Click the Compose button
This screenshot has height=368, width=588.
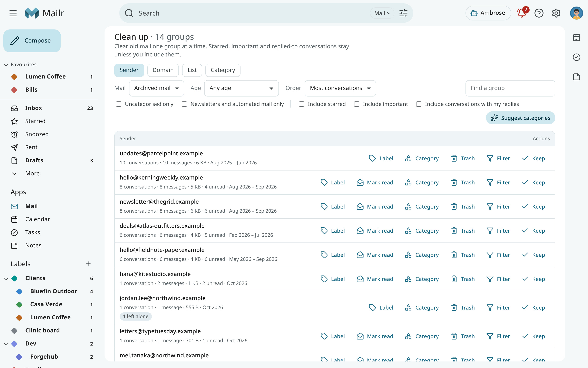point(32,41)
